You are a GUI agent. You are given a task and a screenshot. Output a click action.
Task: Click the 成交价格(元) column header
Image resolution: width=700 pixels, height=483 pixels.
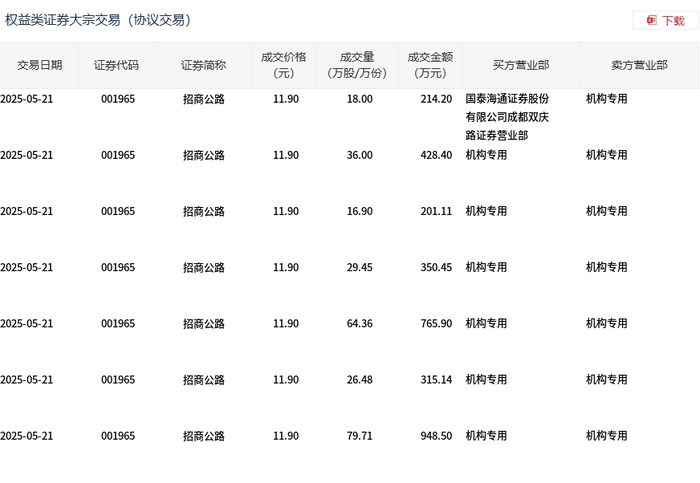283,65
